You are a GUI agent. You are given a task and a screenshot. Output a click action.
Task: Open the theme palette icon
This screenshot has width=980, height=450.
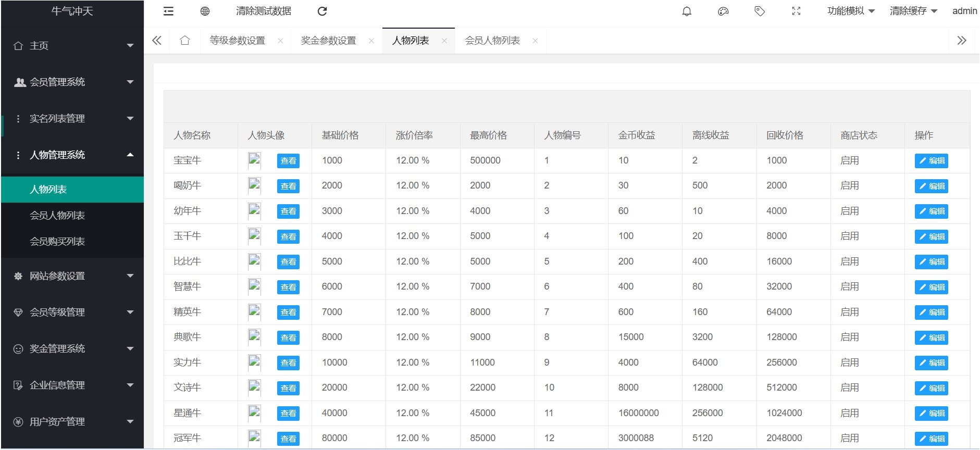click(x=723, y=11)
